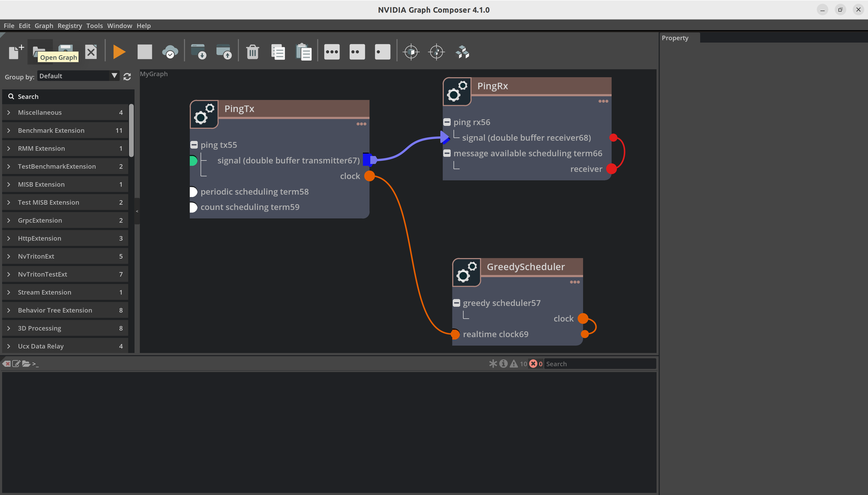Click the window upload arrow toolbar icon
The image size is (868, 495).
(x=224, y=52)
